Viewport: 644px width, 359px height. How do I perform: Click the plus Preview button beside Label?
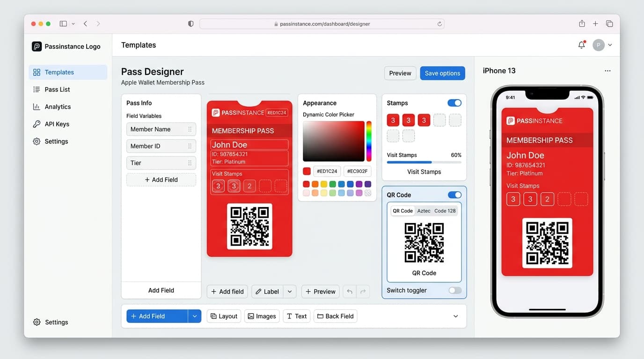pyautogui.click(x=321, y=292)
